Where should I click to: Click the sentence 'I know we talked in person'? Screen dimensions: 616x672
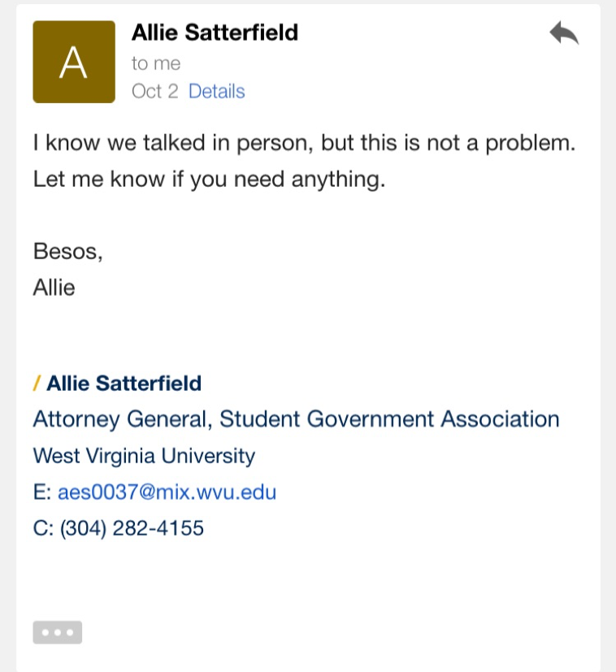point(172,143)
